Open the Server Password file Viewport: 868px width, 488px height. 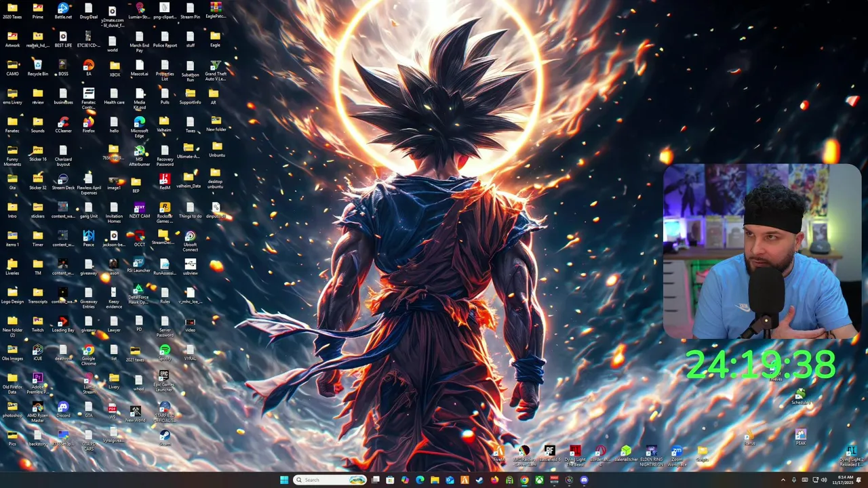pyautogui.click(x=165, y=326)
